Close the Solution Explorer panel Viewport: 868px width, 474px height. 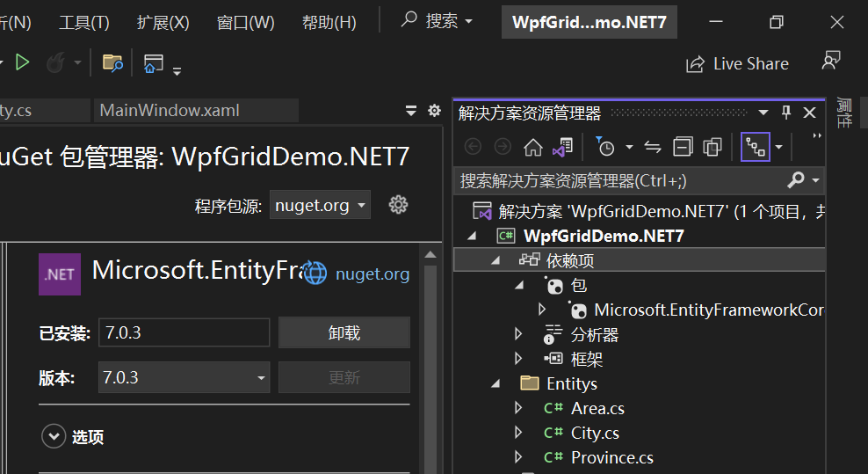809,113
